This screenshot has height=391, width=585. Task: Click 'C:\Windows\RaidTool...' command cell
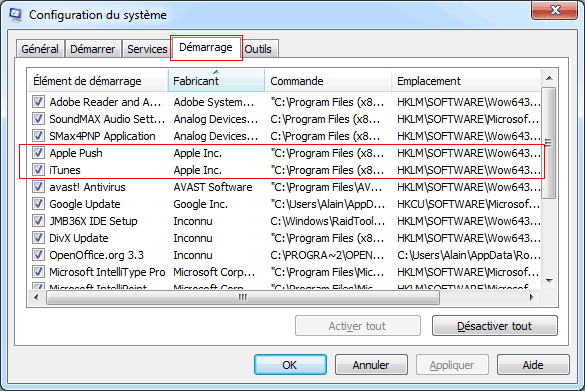pyautogui.click(x=328, y=221)
